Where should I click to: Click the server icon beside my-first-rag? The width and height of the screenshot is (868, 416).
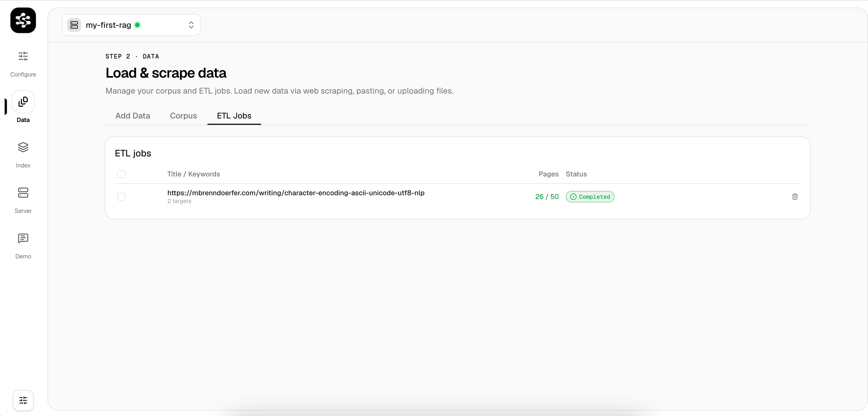point(74,25)
